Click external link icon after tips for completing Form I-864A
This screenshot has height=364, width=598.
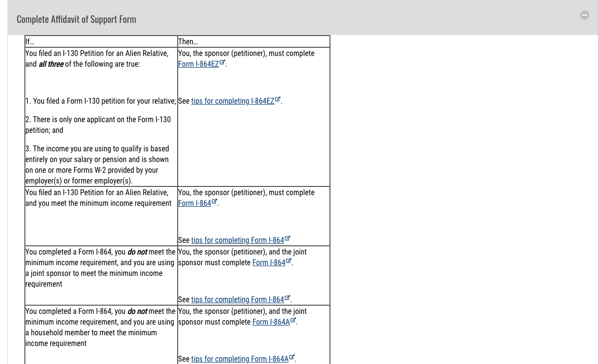(291, 357)
